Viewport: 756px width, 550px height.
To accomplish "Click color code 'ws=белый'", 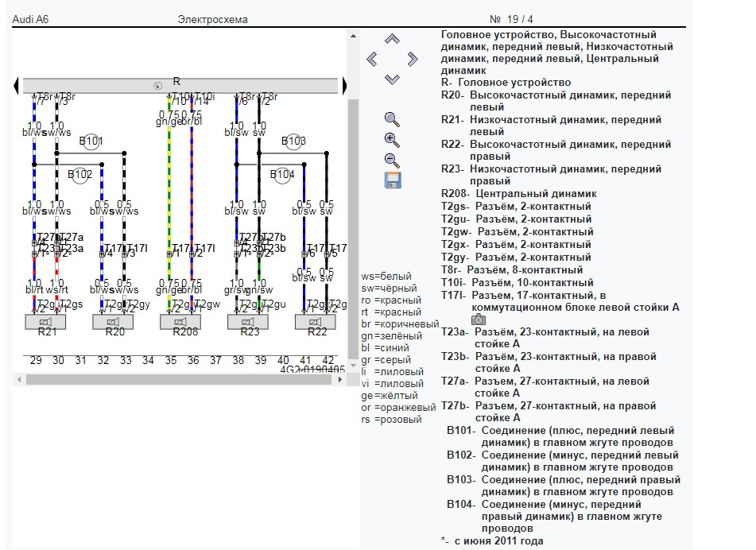I will point(386,277).
